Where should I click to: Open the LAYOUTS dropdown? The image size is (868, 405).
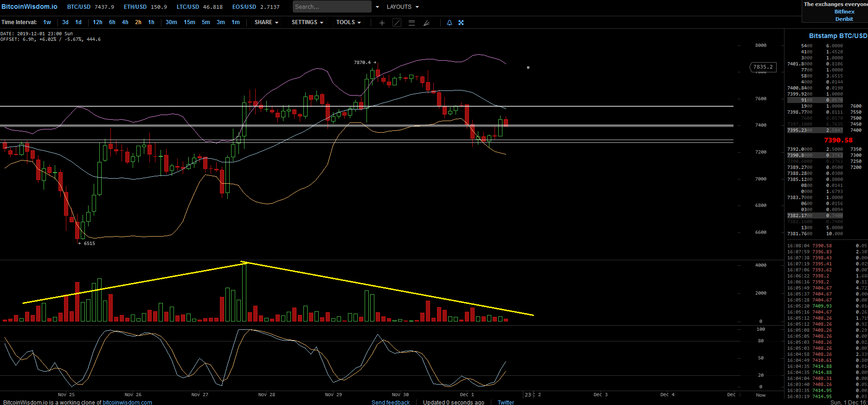(403, 7)
